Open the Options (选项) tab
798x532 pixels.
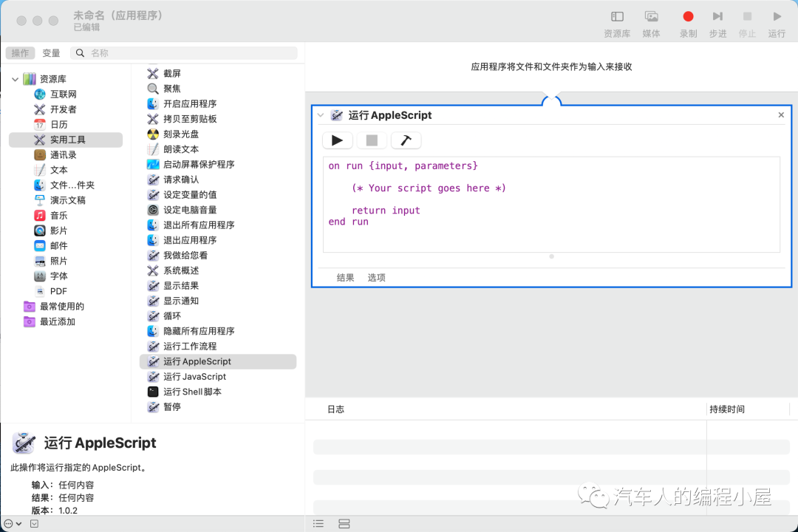[377, 278]
